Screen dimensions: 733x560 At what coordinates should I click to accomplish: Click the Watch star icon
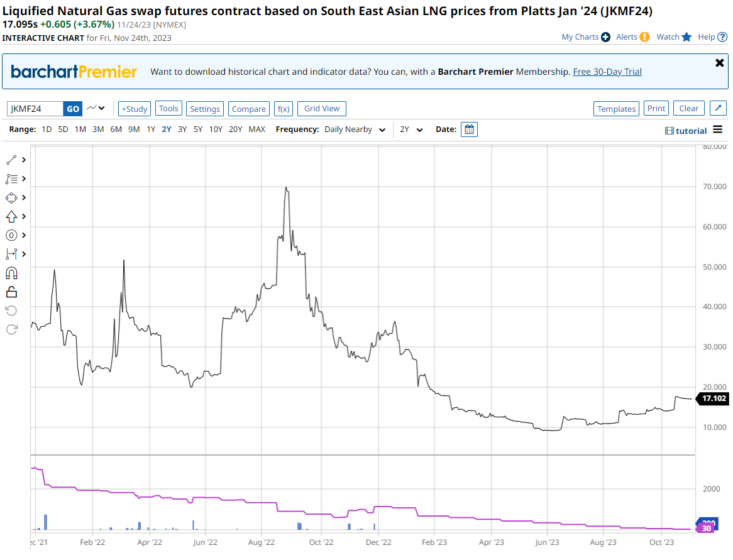click(686, 37)
